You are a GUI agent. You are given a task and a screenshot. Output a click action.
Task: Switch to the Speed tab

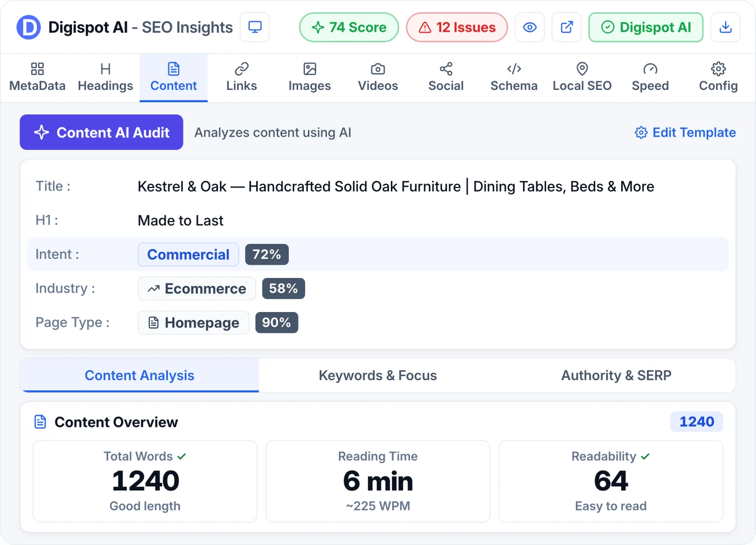pyautogui.click(x=650, y=78)
